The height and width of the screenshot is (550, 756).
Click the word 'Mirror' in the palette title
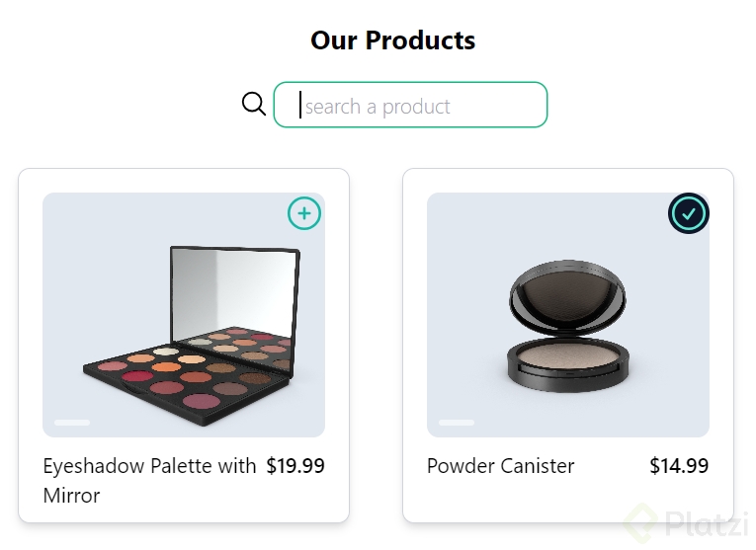tap(71, 496)
